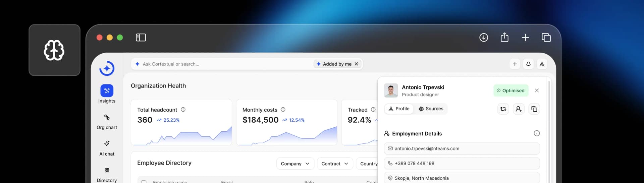644x183 pixels.
Task: Click the +389 078 448 198 phone field
Action: point(462,163)
